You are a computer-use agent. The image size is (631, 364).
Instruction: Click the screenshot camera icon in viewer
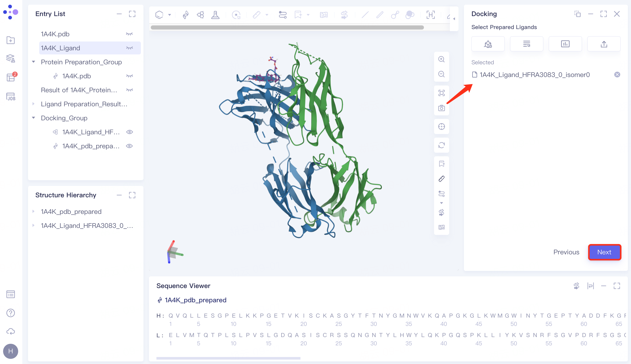pos(441,108)
